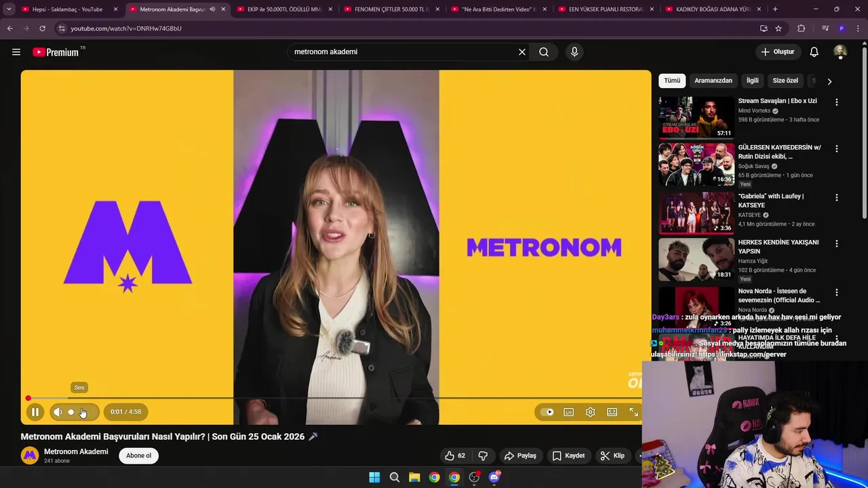Open the video player settings gear

[x=591, y=412]
